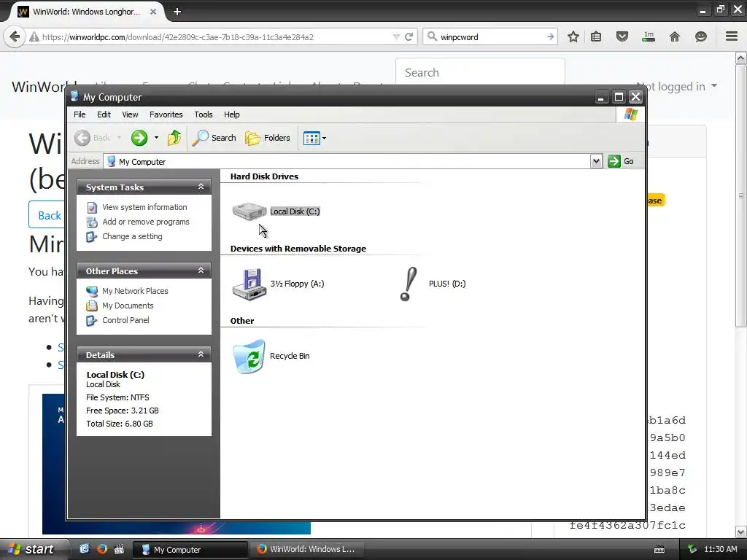
Task: Open the View menu
Action: tap(130, 114)
